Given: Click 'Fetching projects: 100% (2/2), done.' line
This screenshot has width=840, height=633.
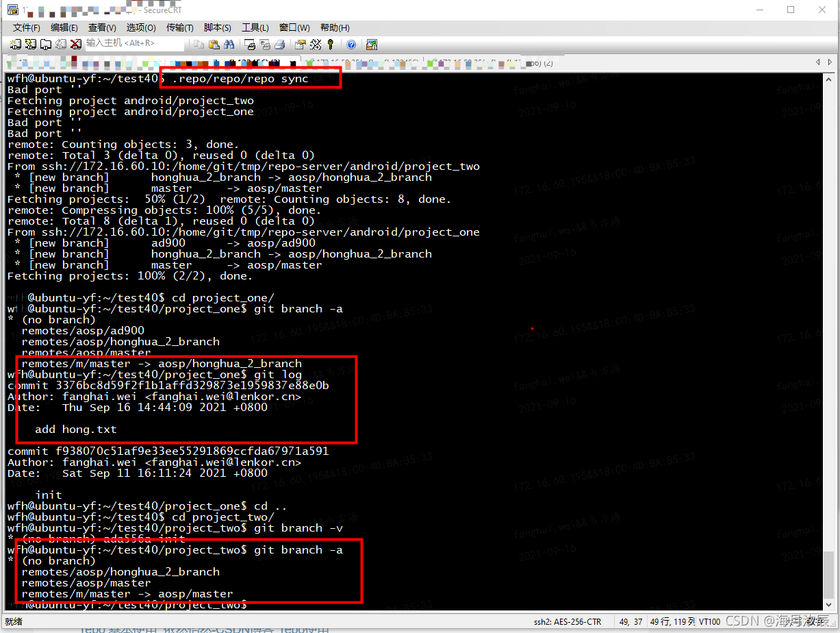Looking at the screenshot, I should pos(130,276).
